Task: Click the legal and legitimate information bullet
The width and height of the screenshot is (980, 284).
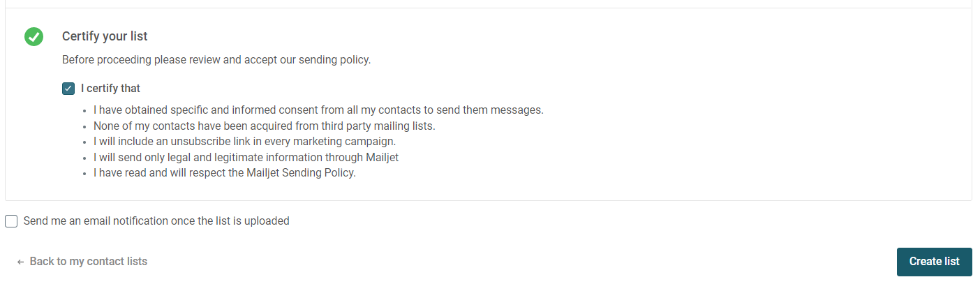Action: 246,158
